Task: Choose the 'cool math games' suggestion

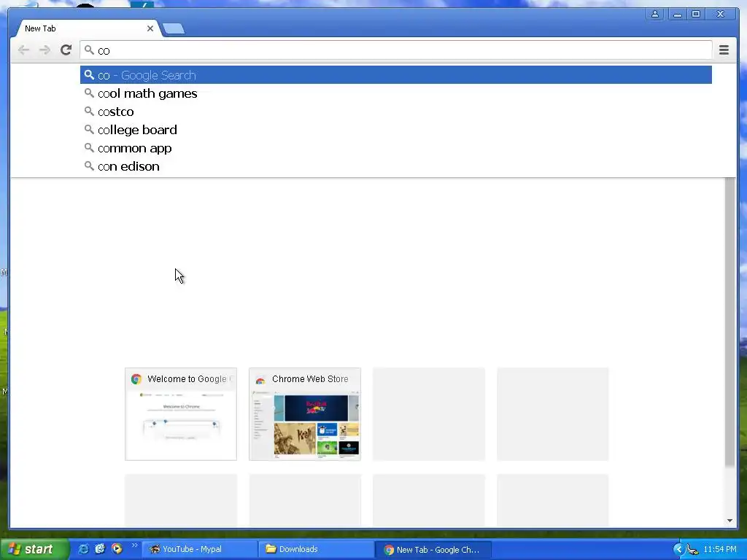Action: coord(396,93)
